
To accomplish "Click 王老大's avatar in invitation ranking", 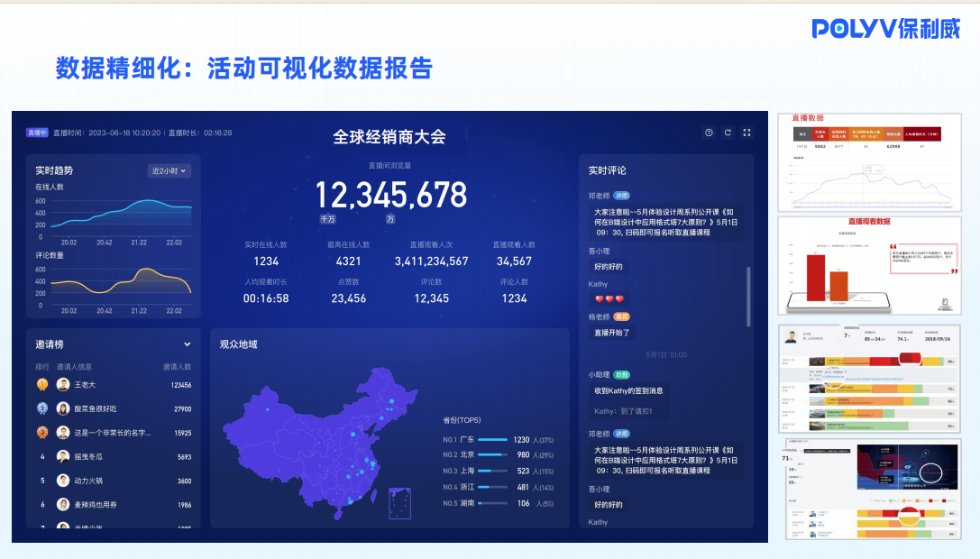I will 63,384.
